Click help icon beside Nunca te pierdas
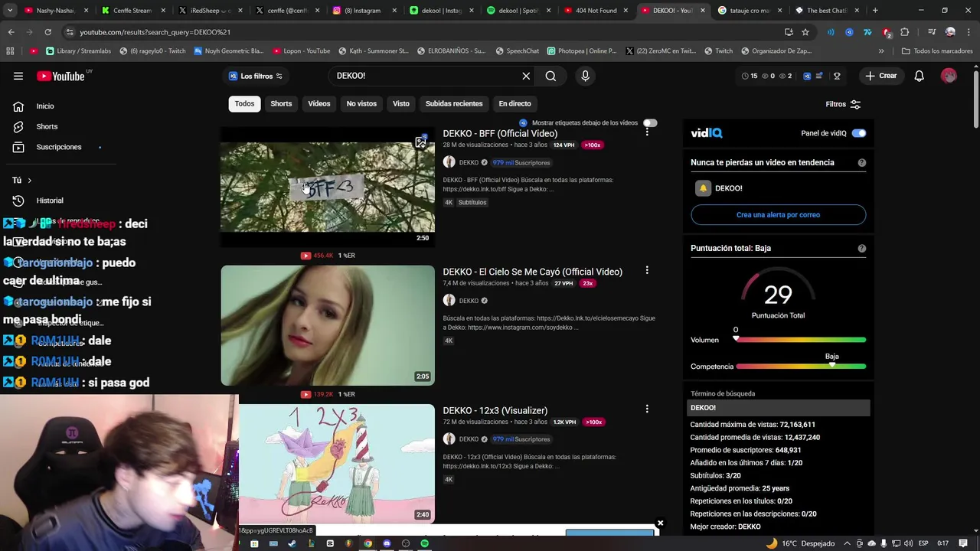This screenshot has height=551, width=980. (862, 162)
